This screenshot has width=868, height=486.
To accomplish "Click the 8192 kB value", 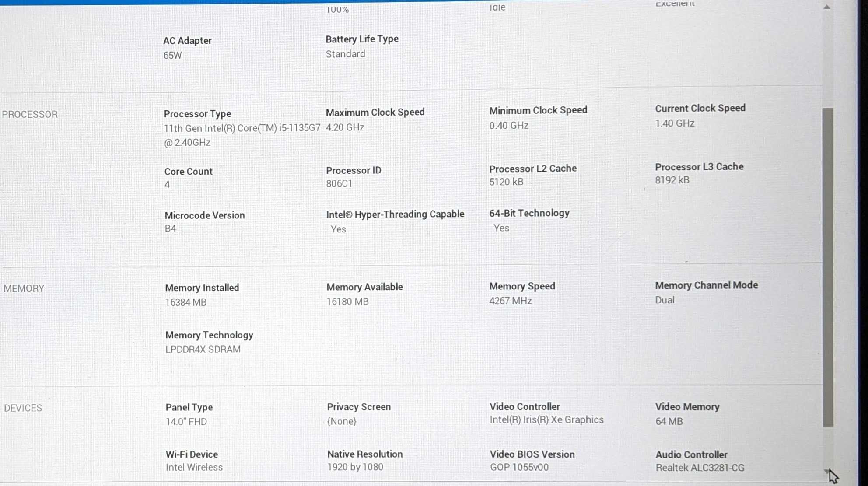I will coord(672,180).
